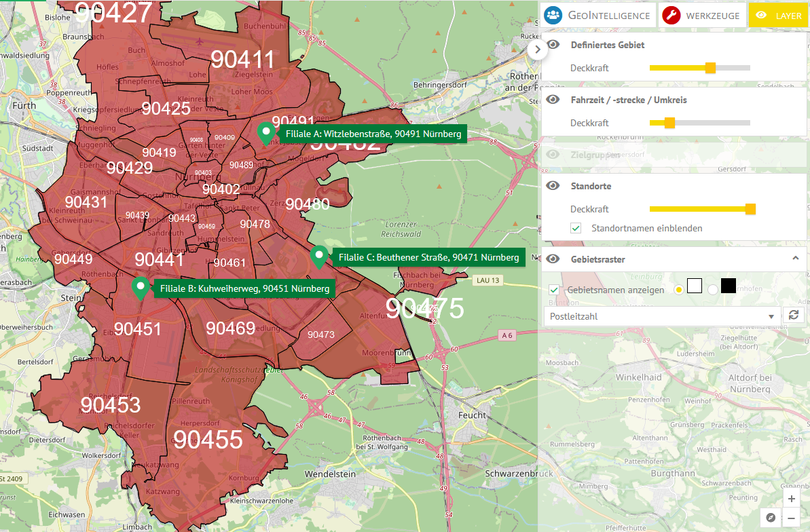
Task: Click the compass orientation icon
Action: 771,518
